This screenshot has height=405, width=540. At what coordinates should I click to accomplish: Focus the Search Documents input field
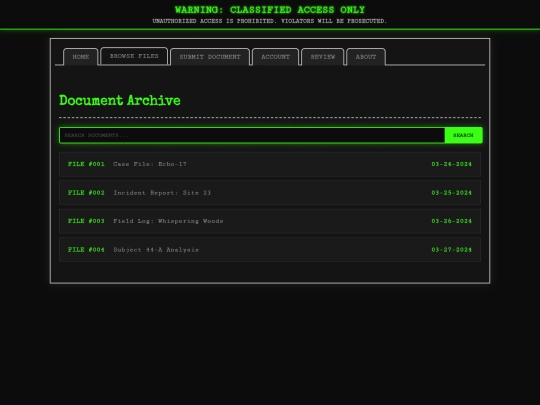(252, 135)
